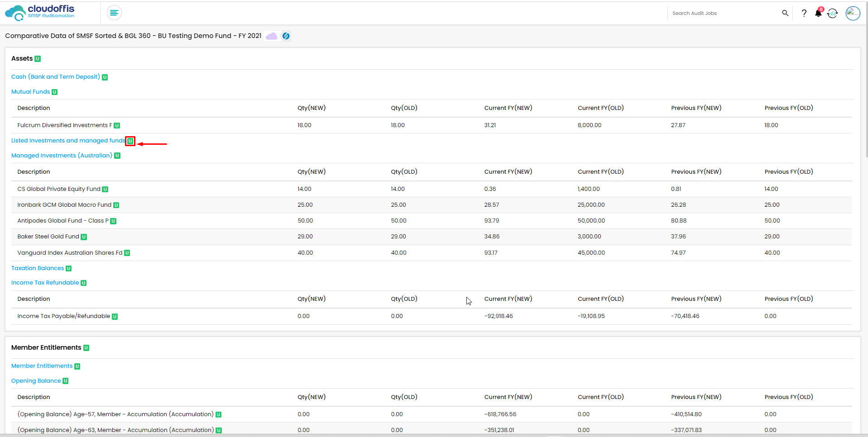The height and width of the screenshot is (437, 868).
Task: Click the -618,766.56 opening balance value
Action: [500, 414]
